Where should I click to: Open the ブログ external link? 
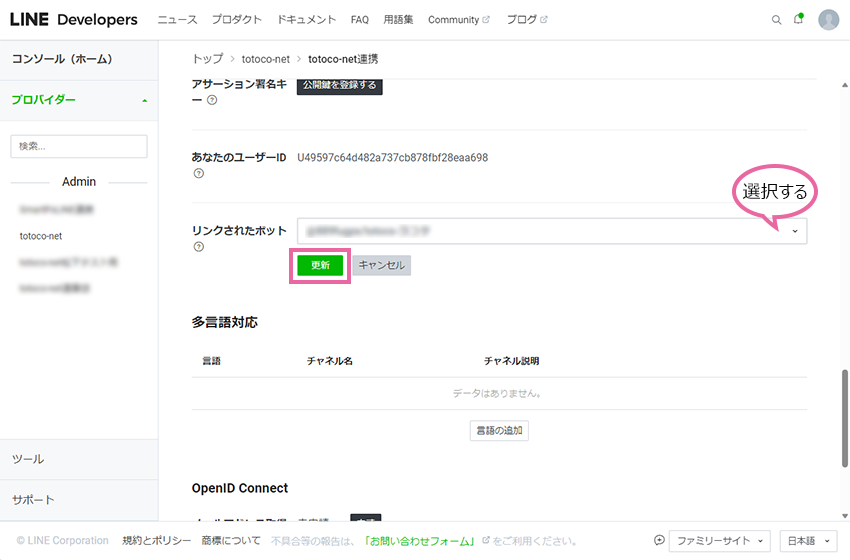coord(527,20)
